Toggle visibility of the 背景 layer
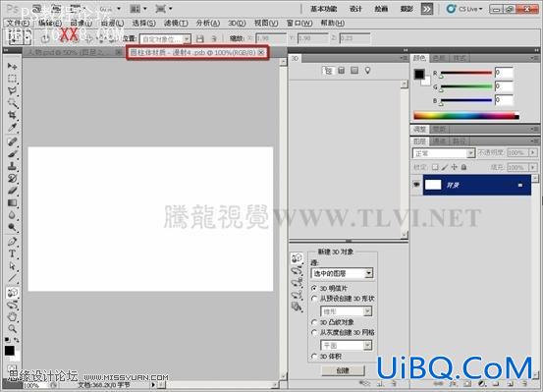 (416, 185)
